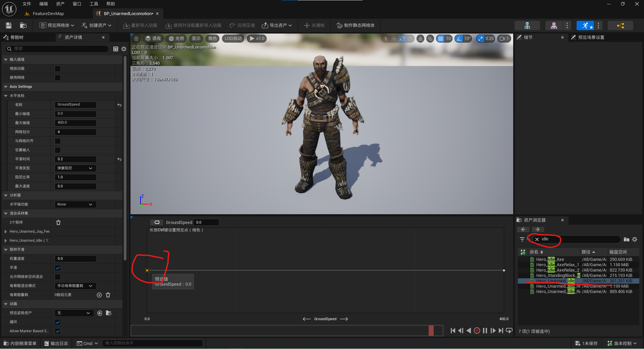Screen dimensions: 644x349
Task: Reset GroundSpeed name to default
Action: pos(119,105)
